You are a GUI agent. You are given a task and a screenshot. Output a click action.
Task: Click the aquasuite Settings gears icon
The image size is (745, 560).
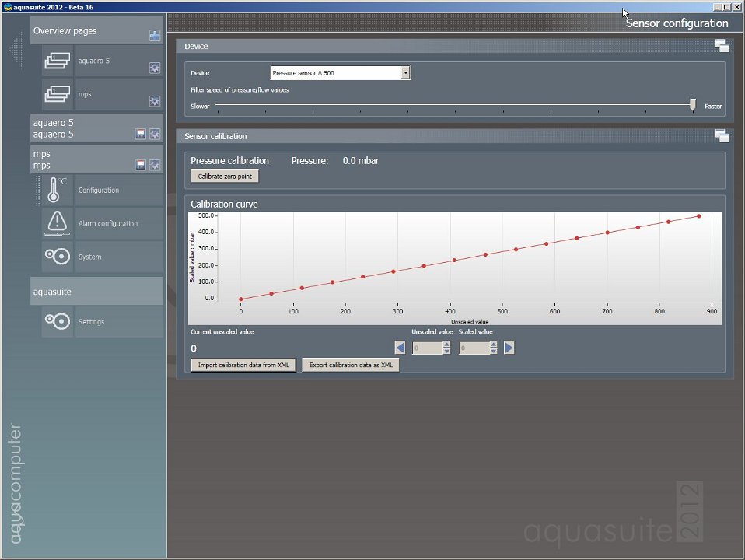coord(58,322)
